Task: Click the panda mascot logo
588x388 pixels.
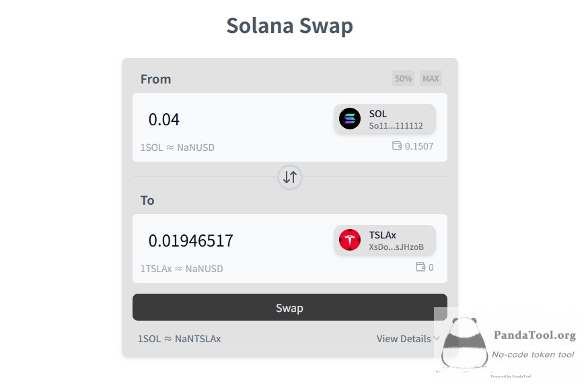Action: point(465,342)
